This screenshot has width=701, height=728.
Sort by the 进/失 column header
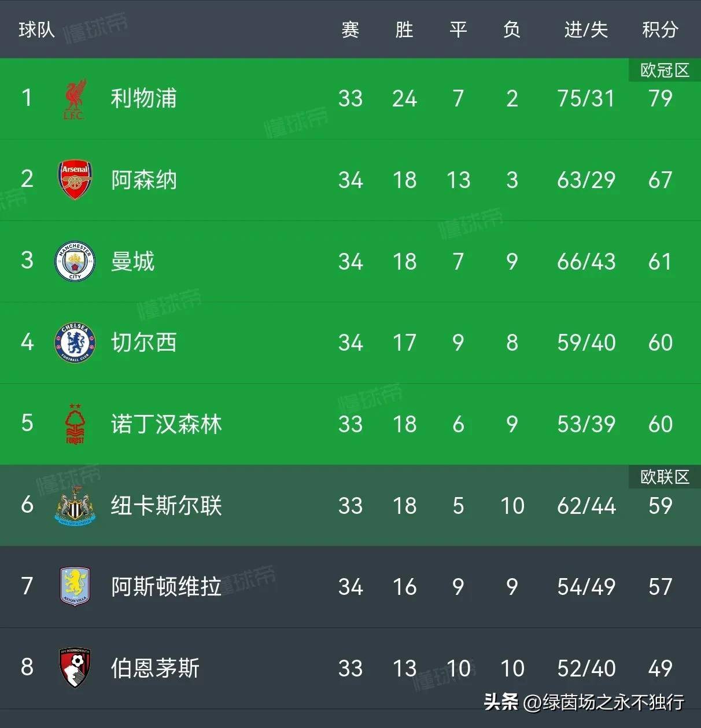tap(586, 30)
